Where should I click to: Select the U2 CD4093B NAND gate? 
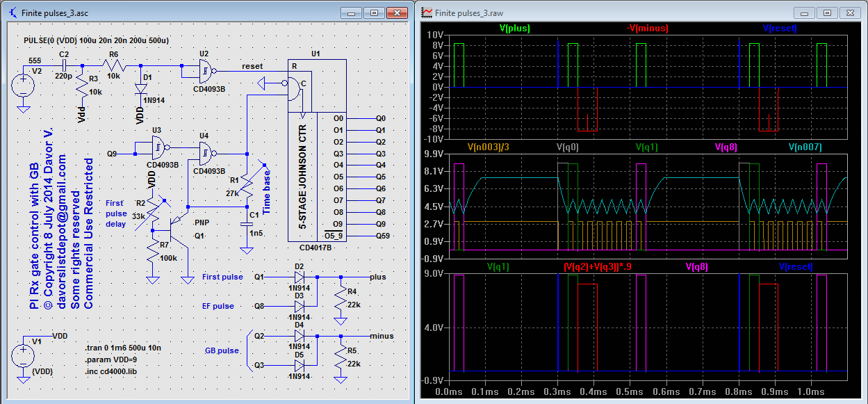[x=204, y=70]
